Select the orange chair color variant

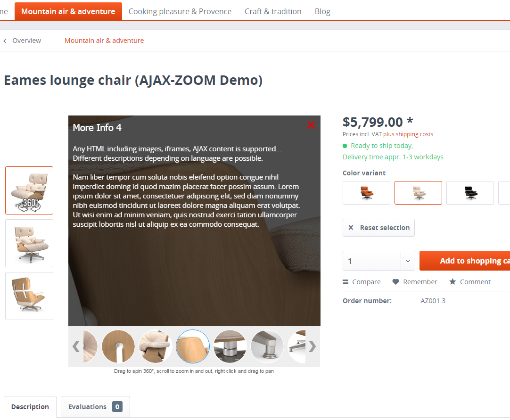pyautogui.click(x=366, y=193)
